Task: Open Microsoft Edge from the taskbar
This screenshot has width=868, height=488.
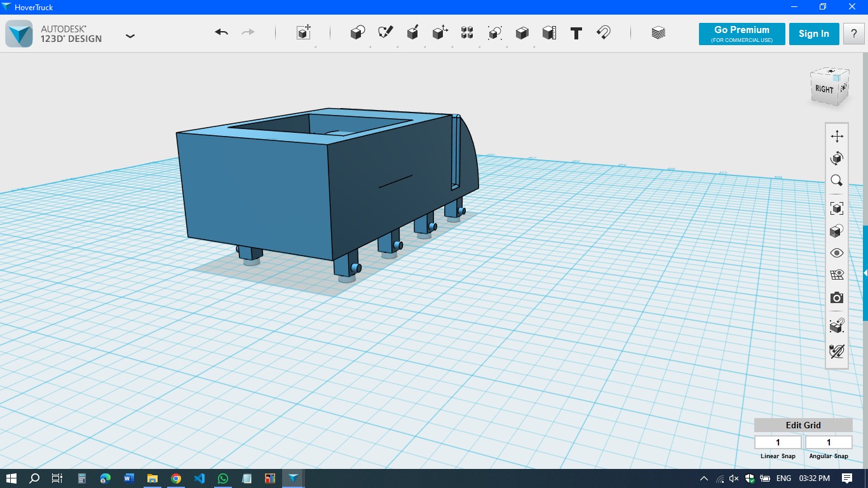Action: click(x=105, y=478)
